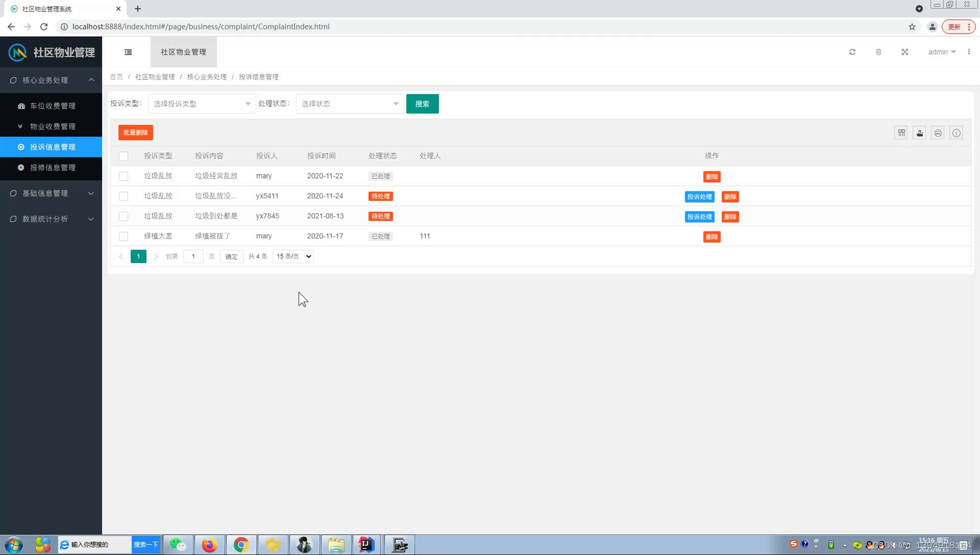Click the refresh icon in top header
Screen dimensions: 980x555
pyautogui.click(x=852, y=52)
